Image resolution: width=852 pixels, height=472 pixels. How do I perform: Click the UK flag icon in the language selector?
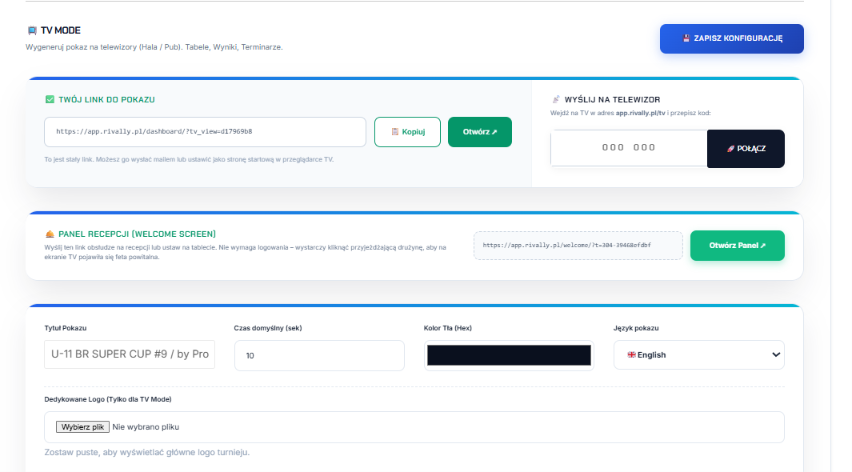(x=631, y=355)
